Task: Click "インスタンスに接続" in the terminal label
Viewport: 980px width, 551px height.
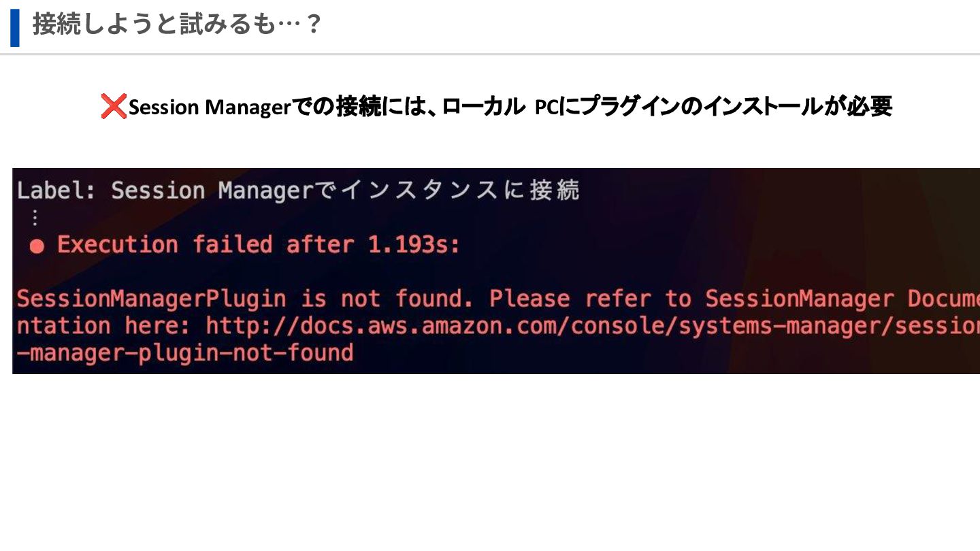Action: coord(460,190)
